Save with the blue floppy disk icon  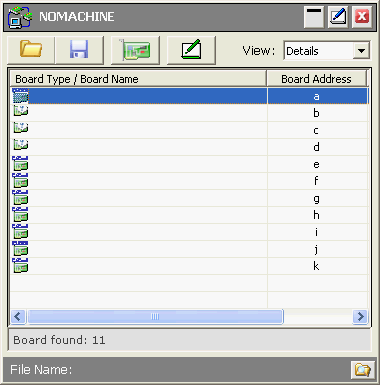pos(79,50)
